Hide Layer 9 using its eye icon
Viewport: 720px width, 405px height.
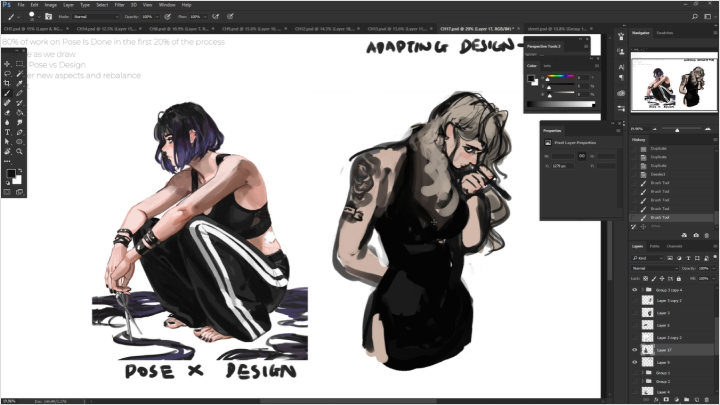[x=635, y=362]
